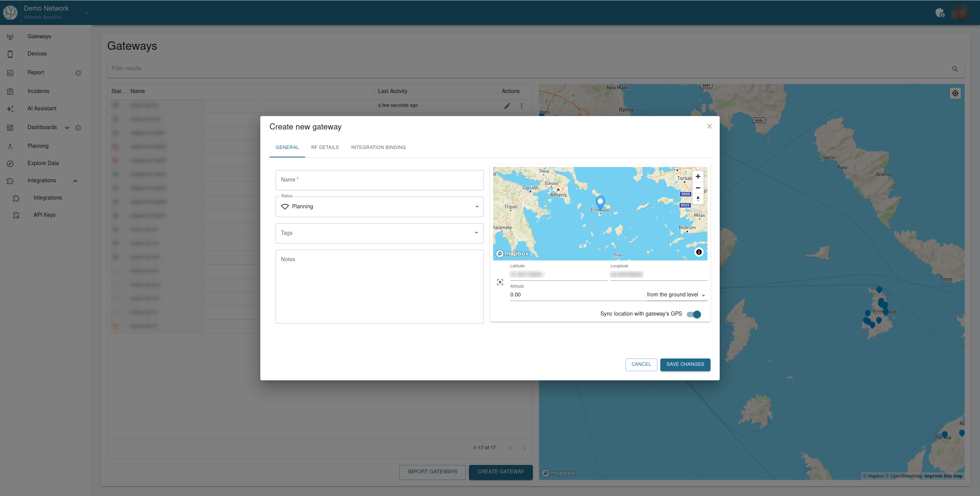The height and width of the screenshot is (496, 980).
Task: Close the Create new gateway dialog
Action: 709,126
